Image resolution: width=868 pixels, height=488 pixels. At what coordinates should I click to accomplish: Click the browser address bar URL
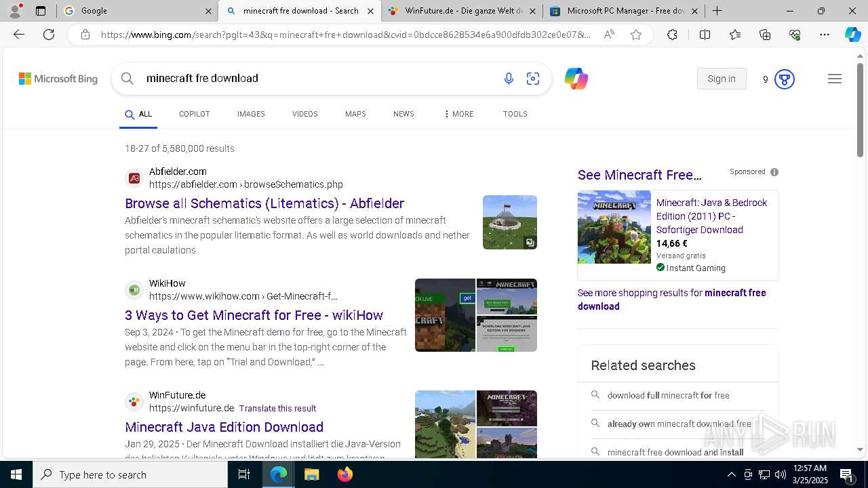[346, 35]
